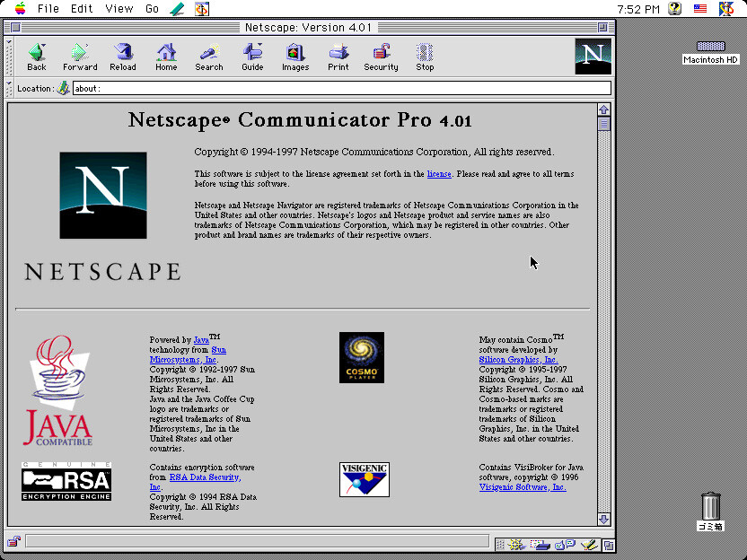The width and height of the screenshot is (747, 560).
Task: Click the vertical scrollbar down arrow
Action: 603,519
